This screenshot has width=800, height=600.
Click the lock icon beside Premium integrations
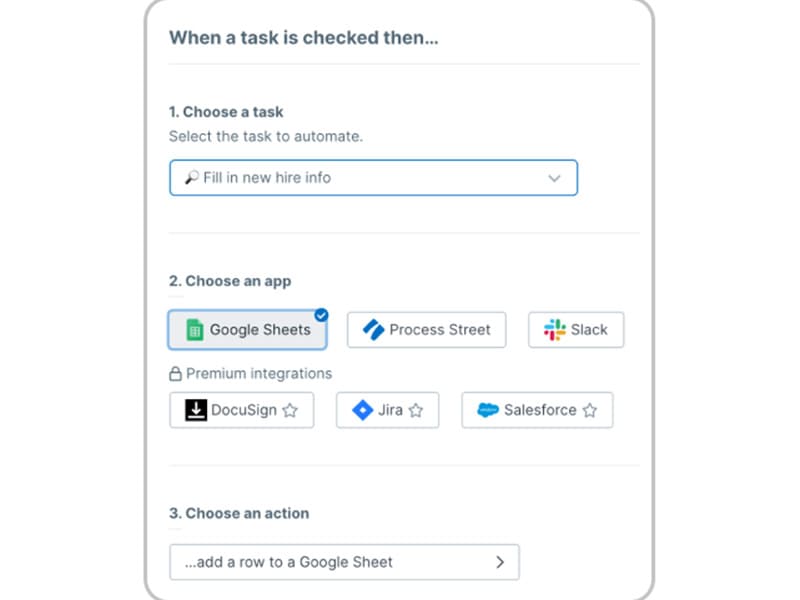pos(176,374)
